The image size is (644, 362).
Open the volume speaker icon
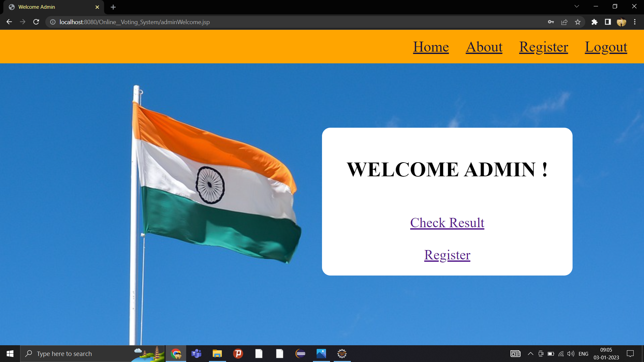(571, 354)
